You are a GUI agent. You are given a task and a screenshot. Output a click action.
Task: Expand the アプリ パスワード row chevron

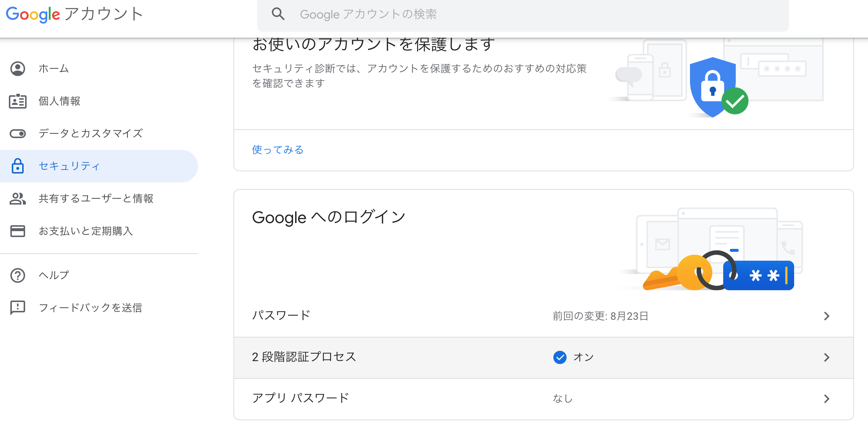(x=828, y=398)
